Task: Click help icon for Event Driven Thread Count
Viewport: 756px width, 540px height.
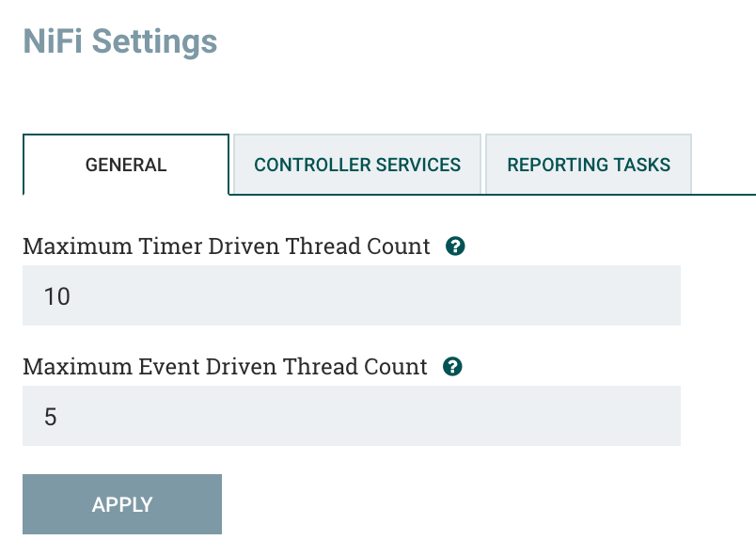Action: (452, 367)
